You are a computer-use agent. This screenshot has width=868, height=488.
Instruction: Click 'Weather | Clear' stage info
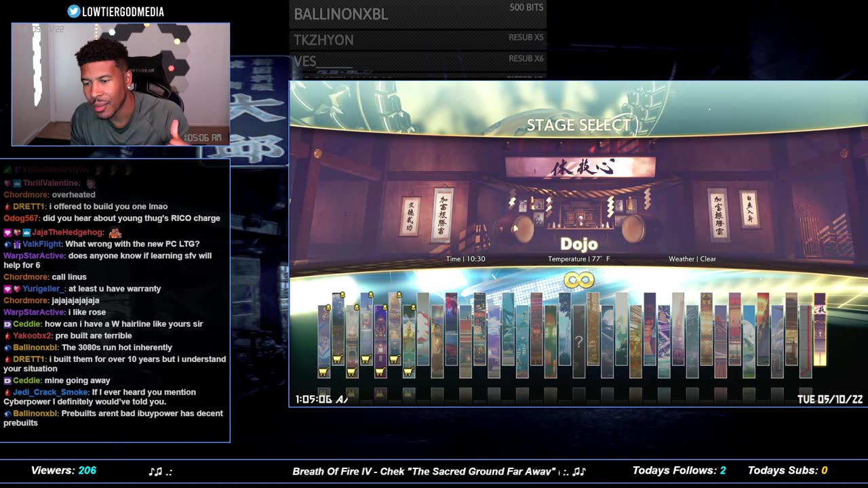point(692,259)
